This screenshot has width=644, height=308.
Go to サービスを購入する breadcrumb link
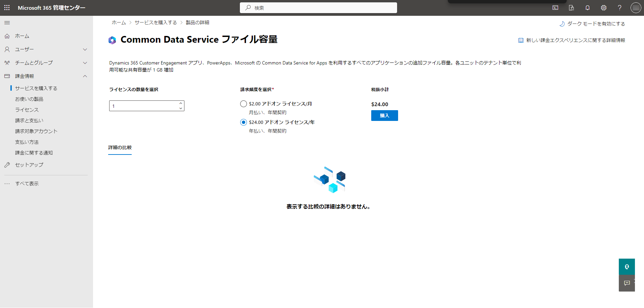pyautogui.click(x=156, y=23)
